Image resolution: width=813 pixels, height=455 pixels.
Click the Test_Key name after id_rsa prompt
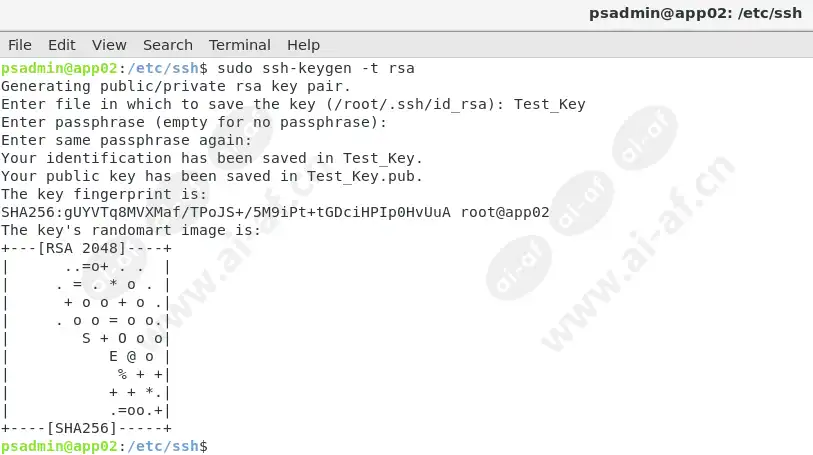click(x=550, y=104)
